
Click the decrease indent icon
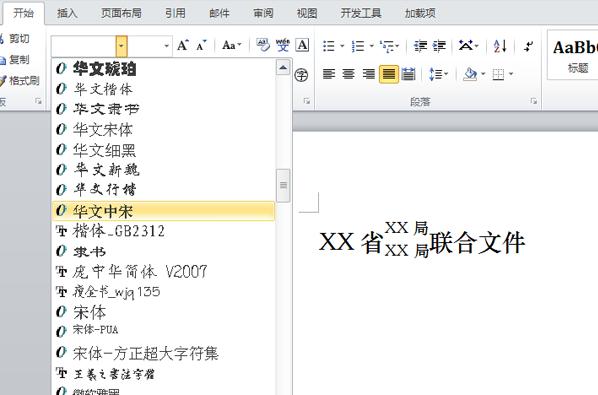[420, 46]
